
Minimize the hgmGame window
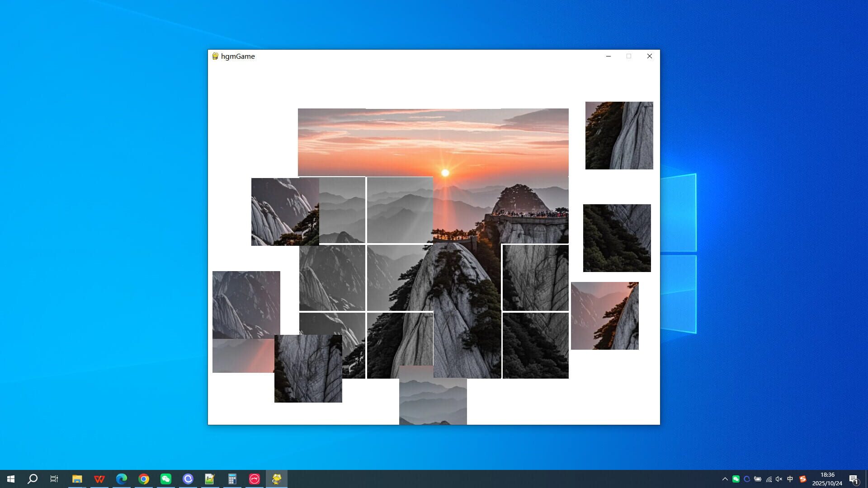tap(608, 56)
